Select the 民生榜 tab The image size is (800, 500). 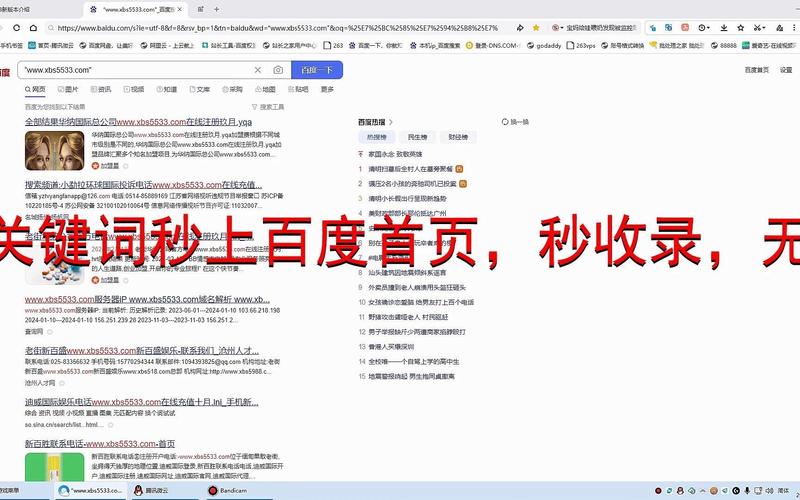(x=417, y=137)
